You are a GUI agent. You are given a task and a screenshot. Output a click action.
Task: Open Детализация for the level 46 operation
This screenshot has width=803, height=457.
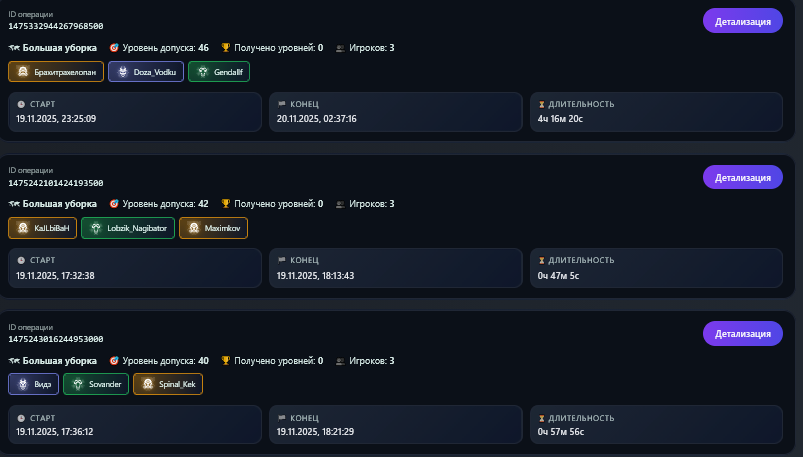click(x=742, y=21)
